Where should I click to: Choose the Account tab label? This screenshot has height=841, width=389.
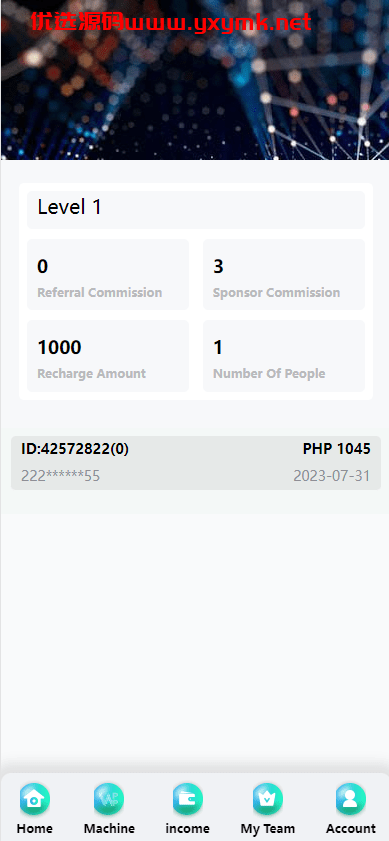tap(351, 828)
